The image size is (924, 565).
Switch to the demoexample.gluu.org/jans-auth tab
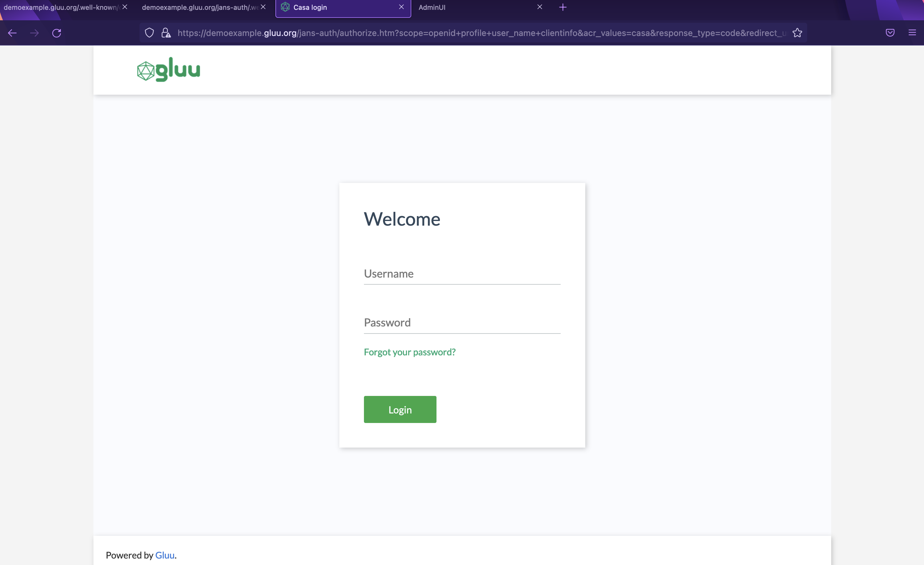[204, 7]
